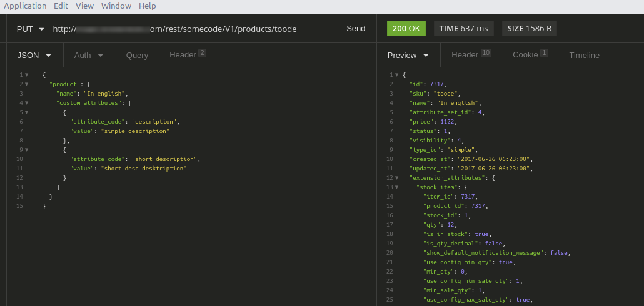Collapse the "product" object fold arrow

(27, 84)
